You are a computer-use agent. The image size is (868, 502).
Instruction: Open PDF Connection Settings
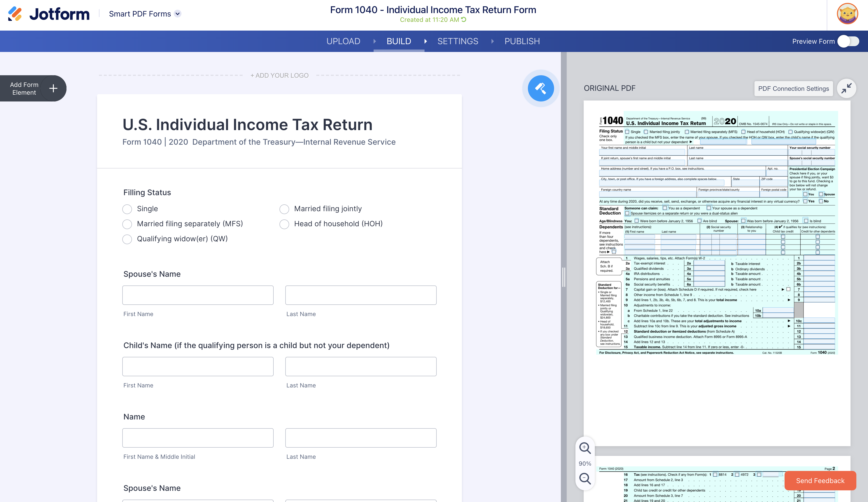pyautogui.click(x=793, y=89)
